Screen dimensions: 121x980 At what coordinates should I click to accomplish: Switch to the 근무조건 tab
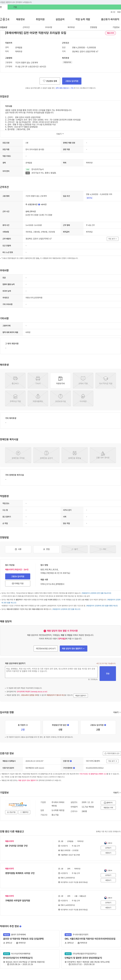click(26, 27)
